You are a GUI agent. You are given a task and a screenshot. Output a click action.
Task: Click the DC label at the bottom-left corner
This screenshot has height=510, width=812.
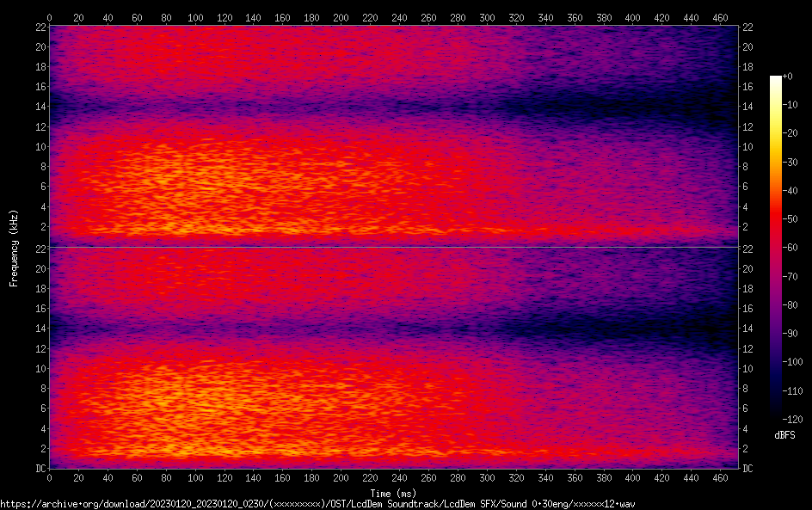[38, 469]
